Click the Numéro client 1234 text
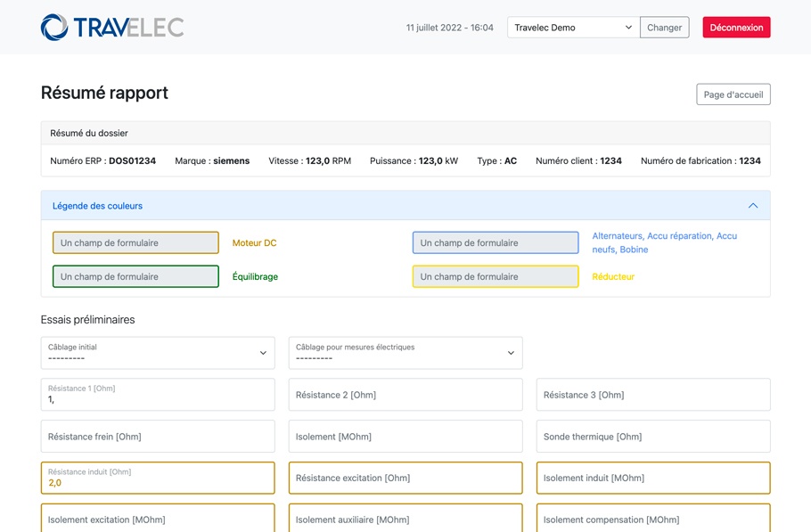 pyautogui.click(x=578, y=160)
